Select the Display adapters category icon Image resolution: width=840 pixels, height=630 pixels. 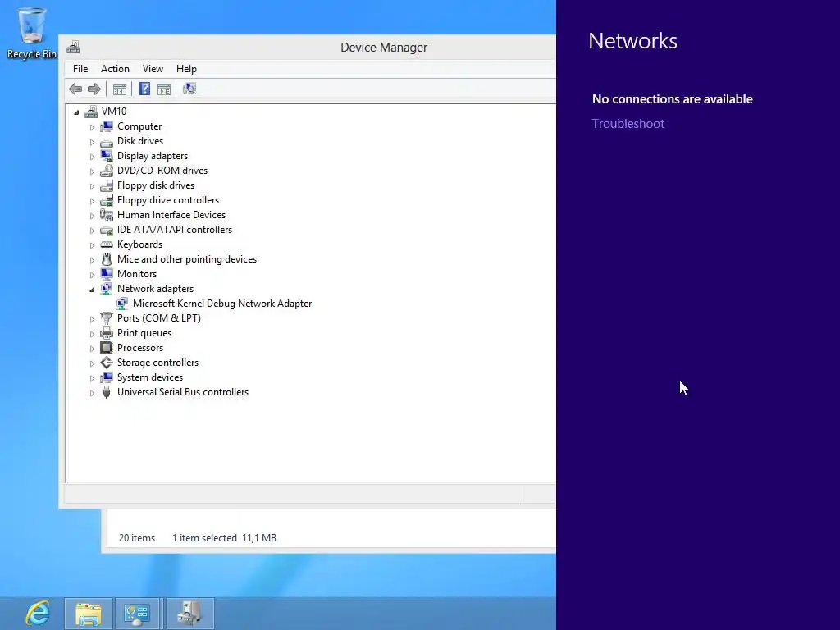[x=107, y=156]
